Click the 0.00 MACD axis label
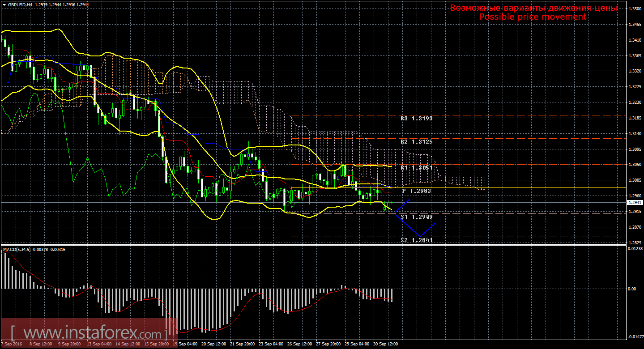 pyautogui.click(x=631, y=289)
